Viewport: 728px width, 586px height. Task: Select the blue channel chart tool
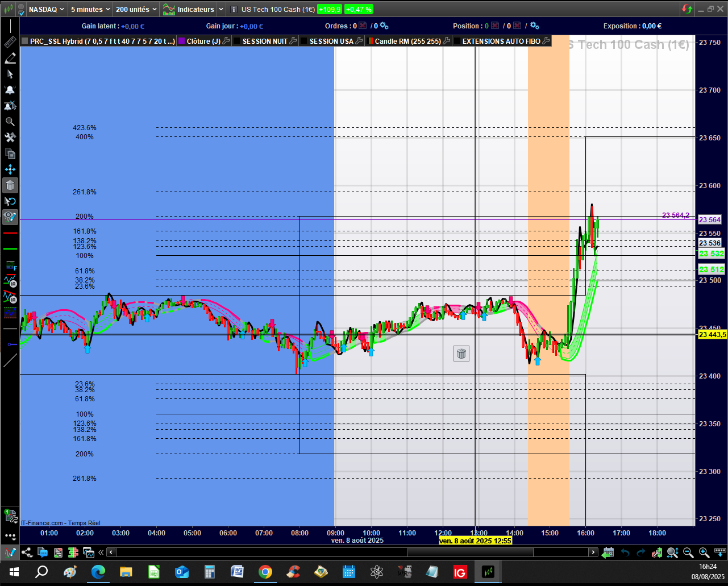click(10, 313)
